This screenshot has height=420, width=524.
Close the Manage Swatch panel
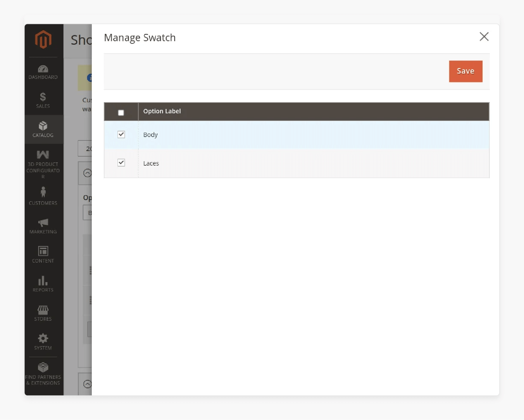[x=484, y=37]
